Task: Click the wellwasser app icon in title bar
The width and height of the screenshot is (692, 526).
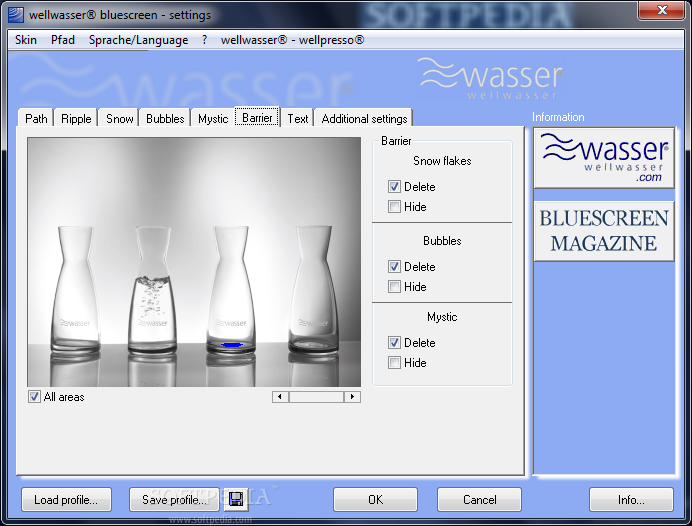Action: 16,14
